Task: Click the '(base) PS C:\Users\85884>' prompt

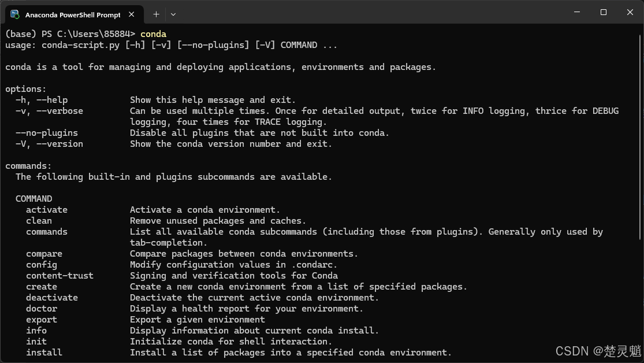Action: pos(70,34)
